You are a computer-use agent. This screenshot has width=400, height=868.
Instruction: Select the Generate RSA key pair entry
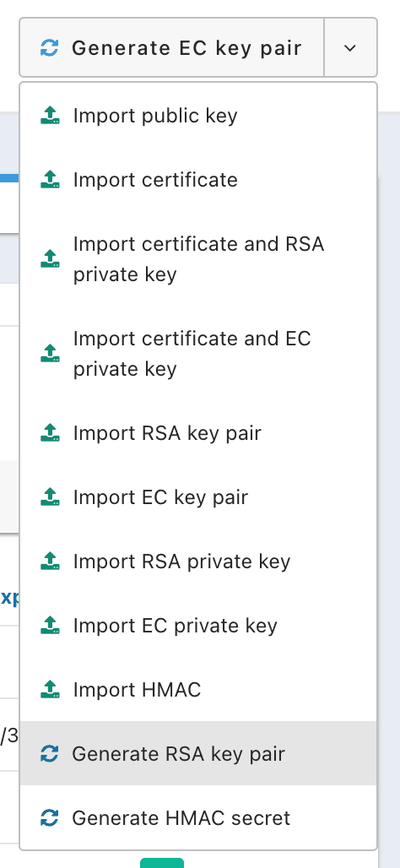pos(198,753)
